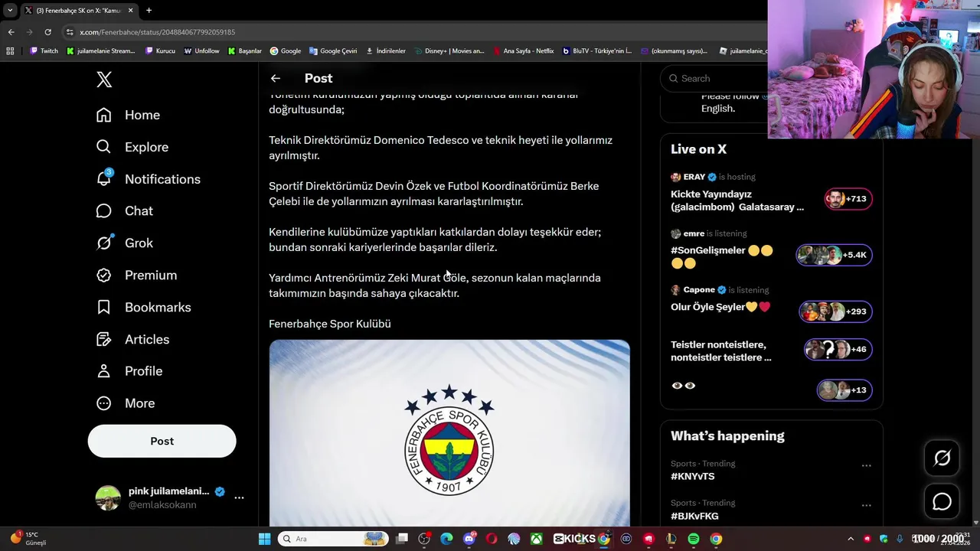Open the #BJKvFKG trending topic

(694, 516)
